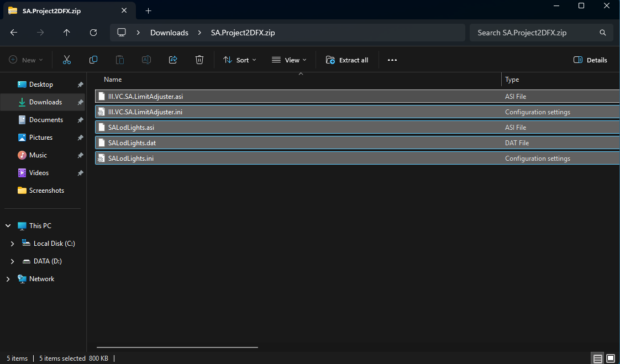The image size is (620, 364).
Task: Click Downloads in the address bar
Action: coord(169,33)
